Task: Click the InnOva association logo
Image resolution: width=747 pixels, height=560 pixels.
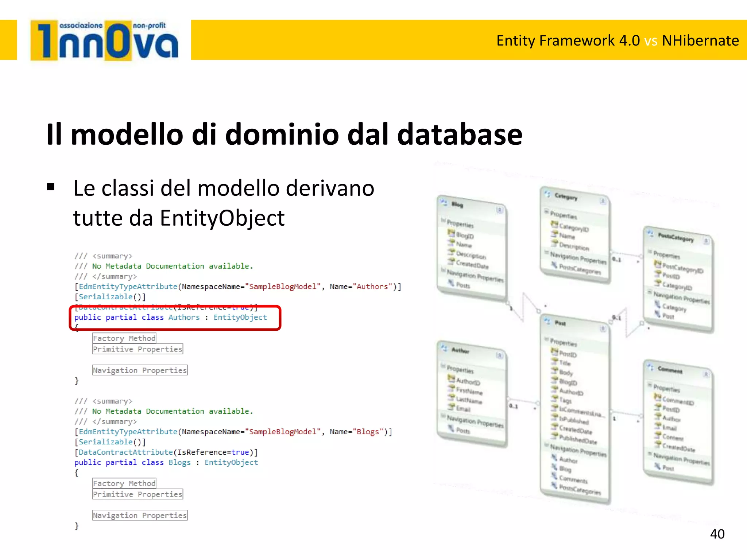Action: click(104, 41)
